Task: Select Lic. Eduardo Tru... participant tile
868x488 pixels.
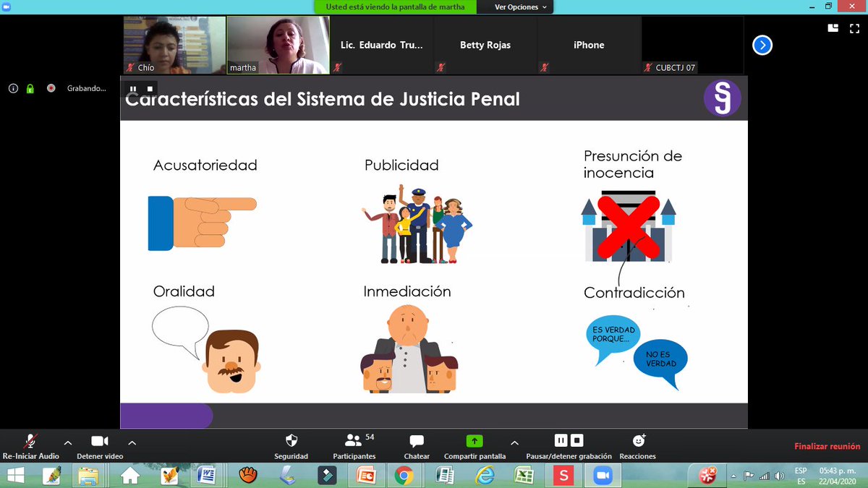Action: (382, 45)
